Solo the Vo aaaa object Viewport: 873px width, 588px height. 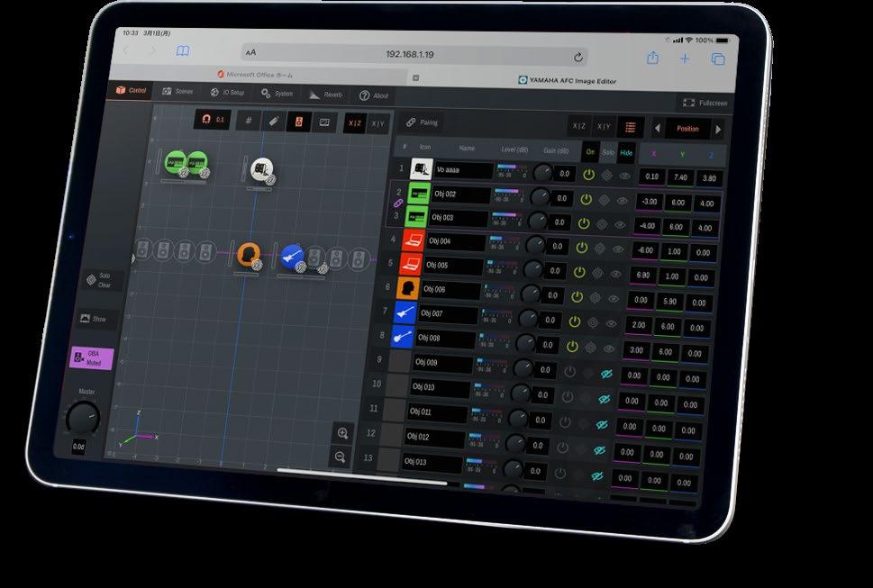pyautogui.click(x=606, y=176)
